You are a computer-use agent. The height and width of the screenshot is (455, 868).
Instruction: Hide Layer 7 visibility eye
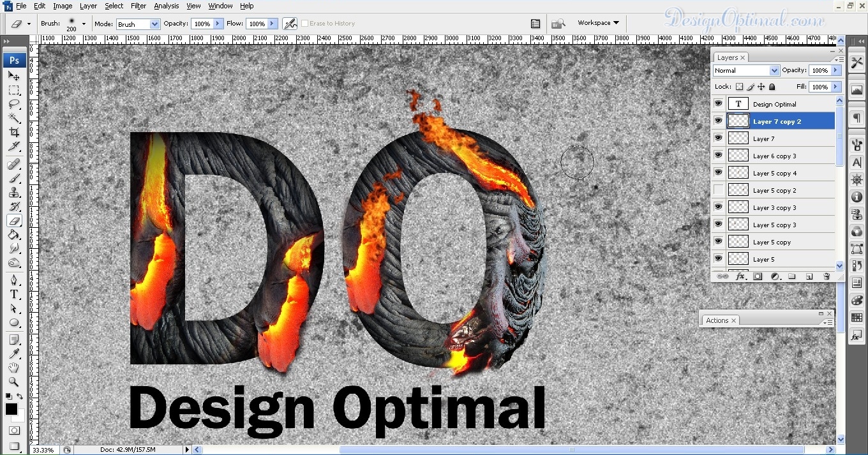coord(719,138)
